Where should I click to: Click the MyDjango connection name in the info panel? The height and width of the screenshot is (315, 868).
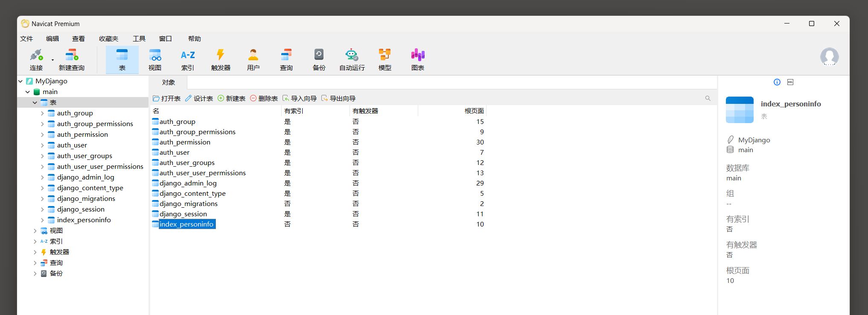point(754,140)
